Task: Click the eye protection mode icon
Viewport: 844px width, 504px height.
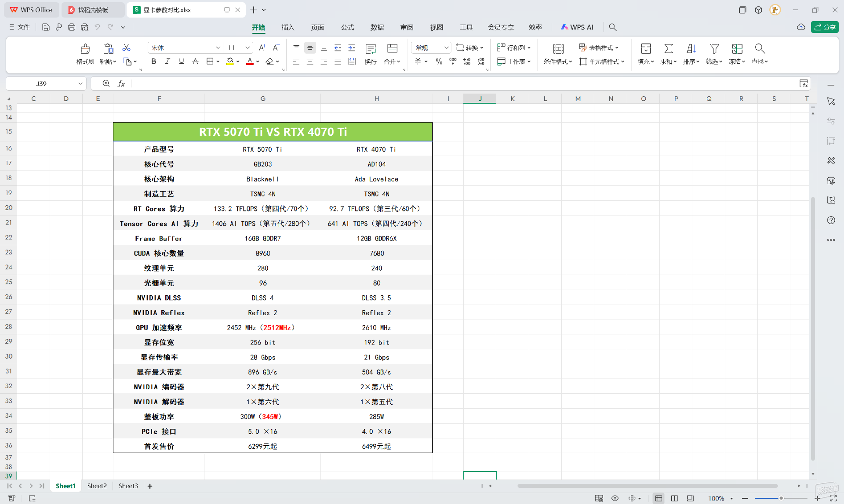Action: pos(615,498)
